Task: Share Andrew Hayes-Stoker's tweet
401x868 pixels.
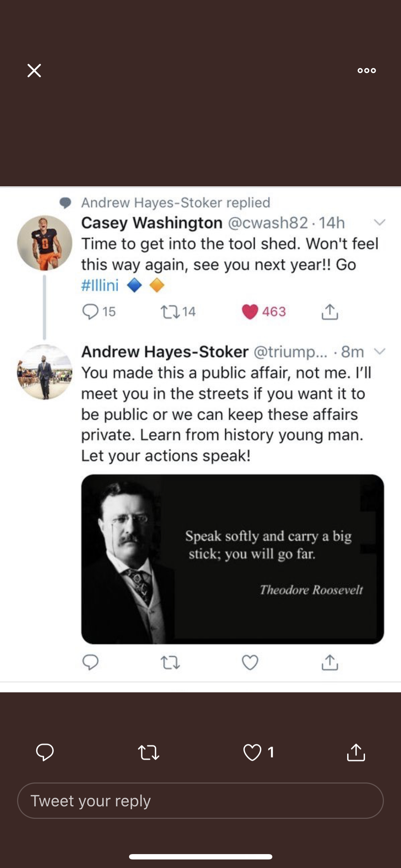Action: coord(330,662)
